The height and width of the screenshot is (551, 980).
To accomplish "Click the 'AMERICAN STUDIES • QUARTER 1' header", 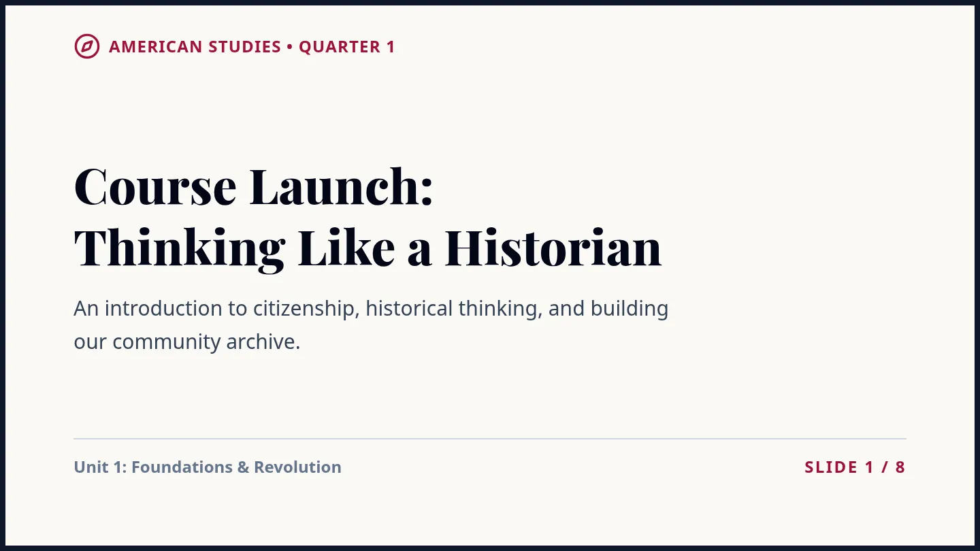I will tap(252, 47).
